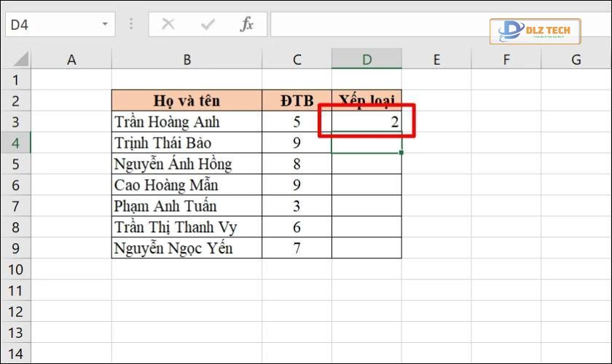Click empty Xếp loại cell for Nguyễn Ánh Hồng
Viewport: 612px width, 364px height.
tap(367, 164)
